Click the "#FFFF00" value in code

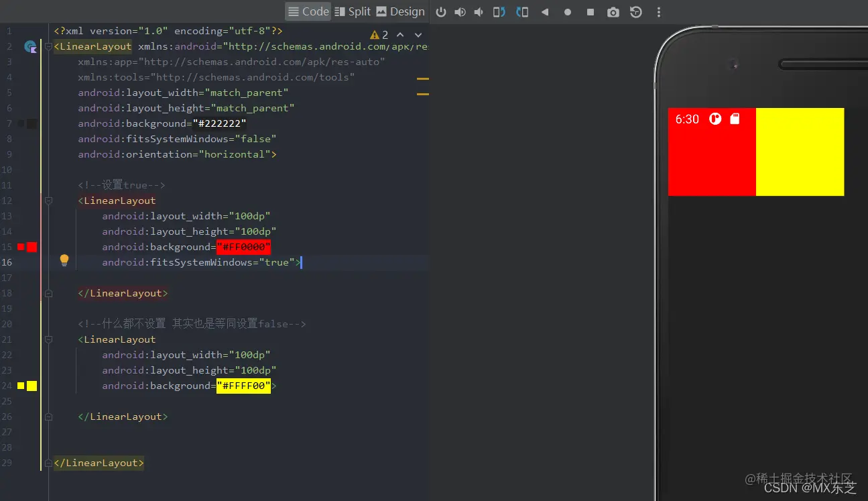(x=244, y=386)
